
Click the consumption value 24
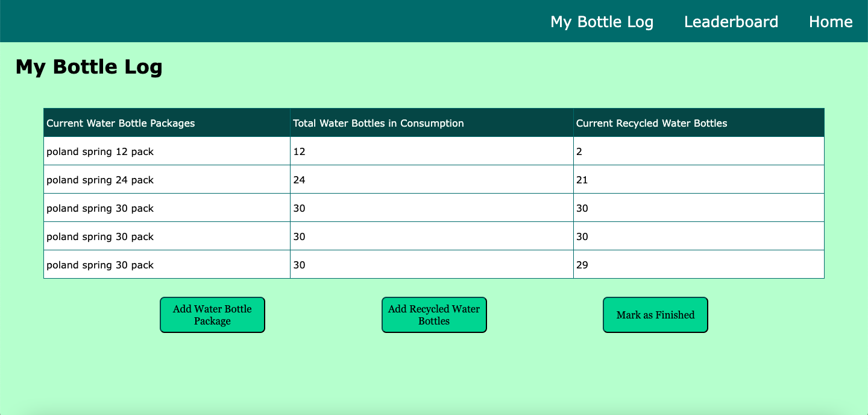pos(299,180)
